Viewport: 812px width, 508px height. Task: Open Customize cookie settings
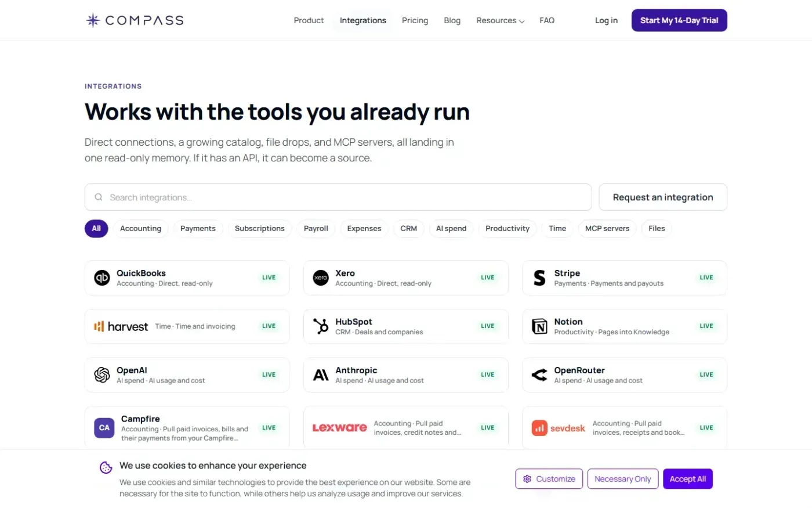point(549,479)
